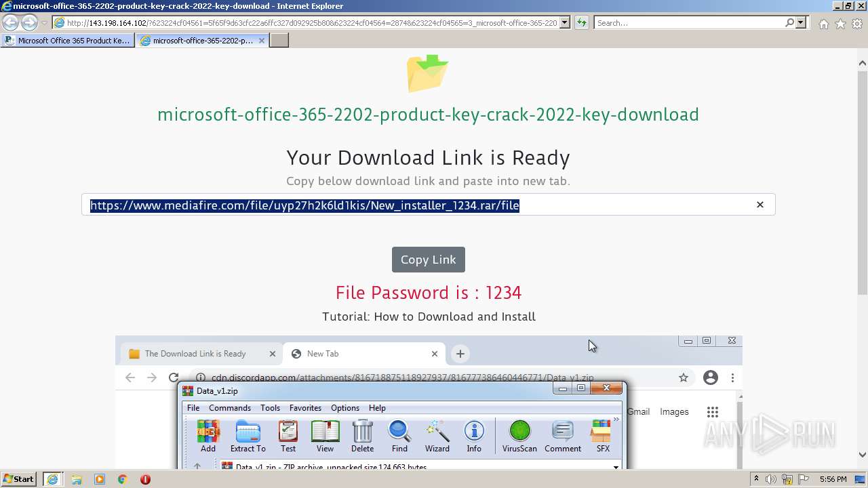Click the green page title heading

(x=428, y=115)
